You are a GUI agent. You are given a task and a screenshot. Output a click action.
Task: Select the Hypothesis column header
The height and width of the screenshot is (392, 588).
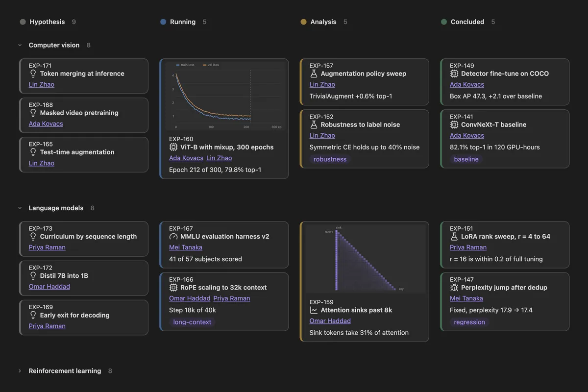pyautogui.click(x=48, y=22)
